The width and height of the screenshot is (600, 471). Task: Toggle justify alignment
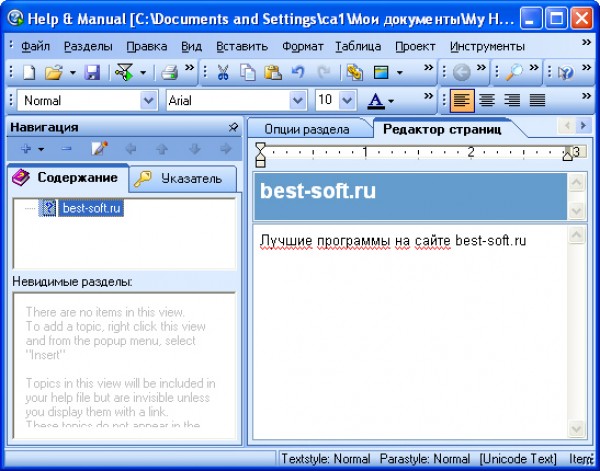(x=537, y=101)
